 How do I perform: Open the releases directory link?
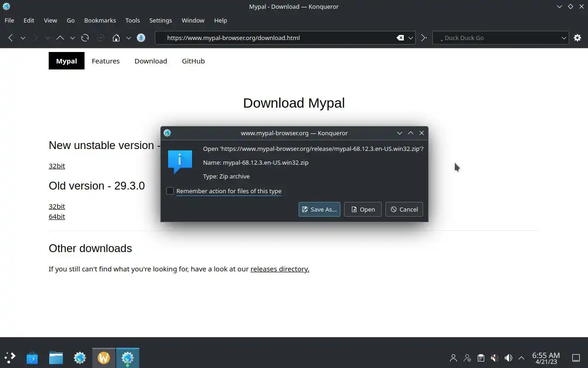[280, 269]
